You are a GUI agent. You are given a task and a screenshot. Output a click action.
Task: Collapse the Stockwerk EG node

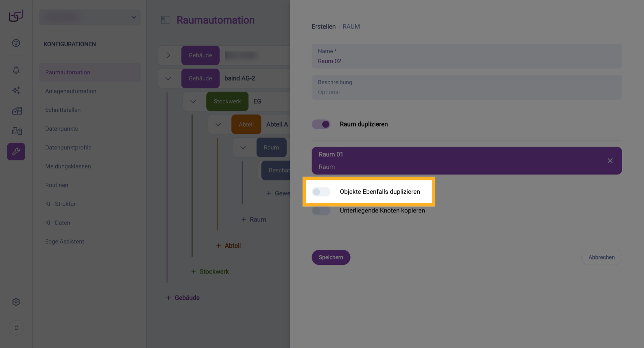193,101
